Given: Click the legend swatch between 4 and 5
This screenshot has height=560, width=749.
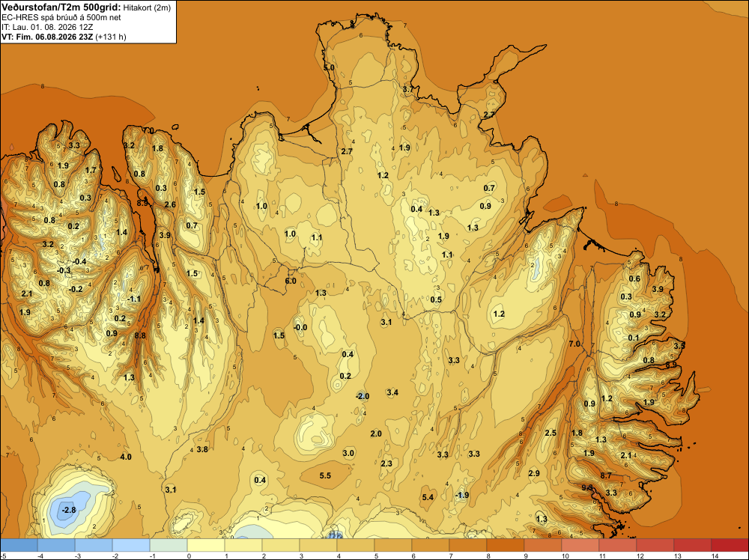Looking at the screenshot, I should pos(356,545).
